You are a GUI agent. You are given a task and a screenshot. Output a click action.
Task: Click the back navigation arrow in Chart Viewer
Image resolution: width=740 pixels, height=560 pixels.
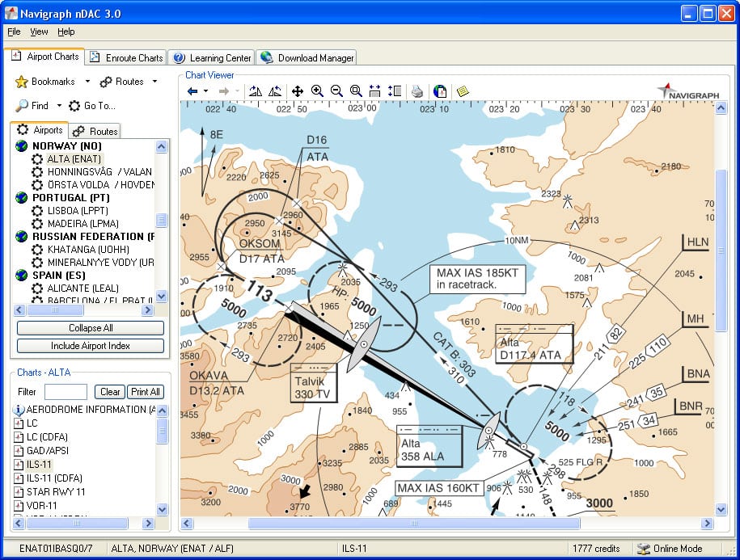(192, 91)
